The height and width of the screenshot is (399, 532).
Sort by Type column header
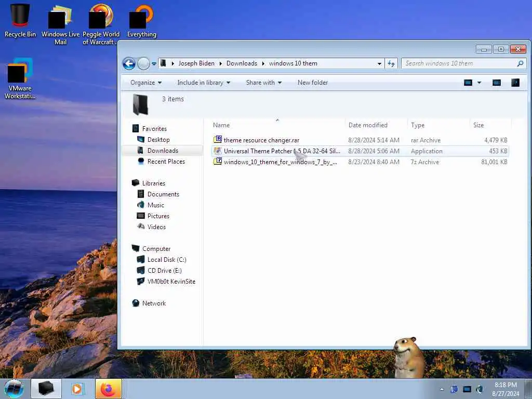pyautogui.click(x=418, y=125)
